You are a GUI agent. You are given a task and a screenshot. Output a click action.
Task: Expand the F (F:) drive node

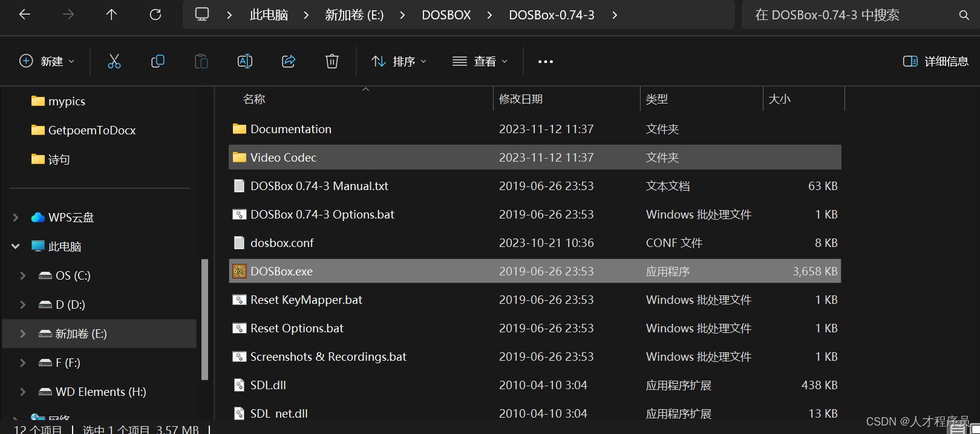(23, 363)
